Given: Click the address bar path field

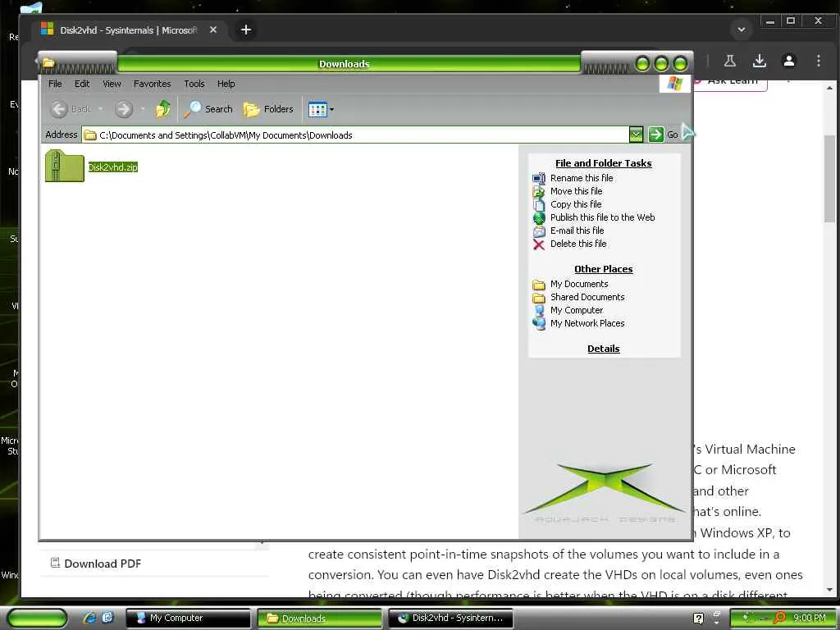Looking at the screenshot, I should tap(356, 135).
